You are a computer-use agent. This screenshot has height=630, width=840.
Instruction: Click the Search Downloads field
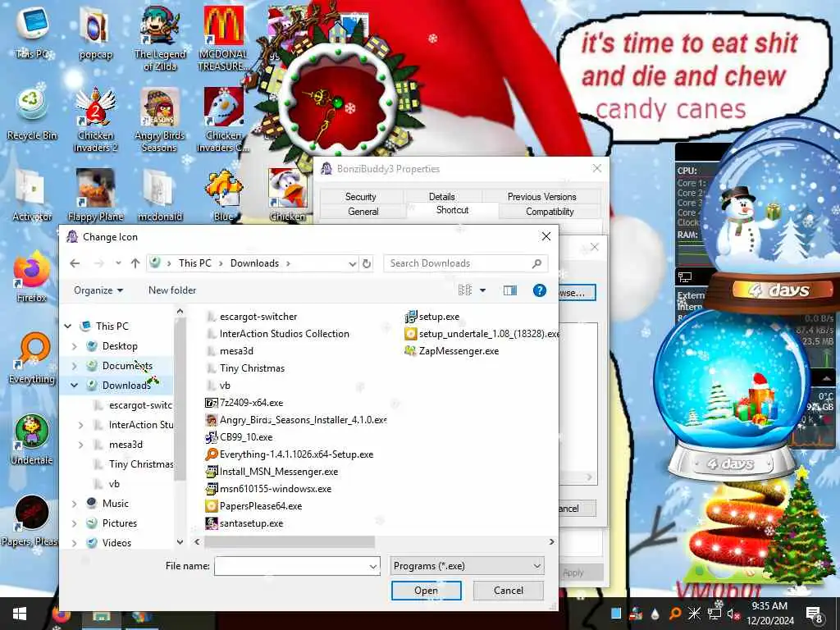pyautogui.click(x=465, y=263)
